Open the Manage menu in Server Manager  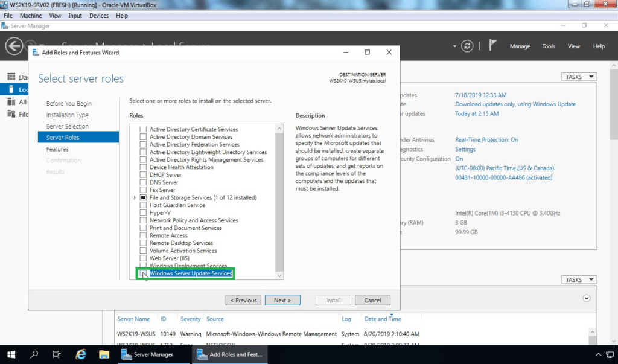point(520,46)
